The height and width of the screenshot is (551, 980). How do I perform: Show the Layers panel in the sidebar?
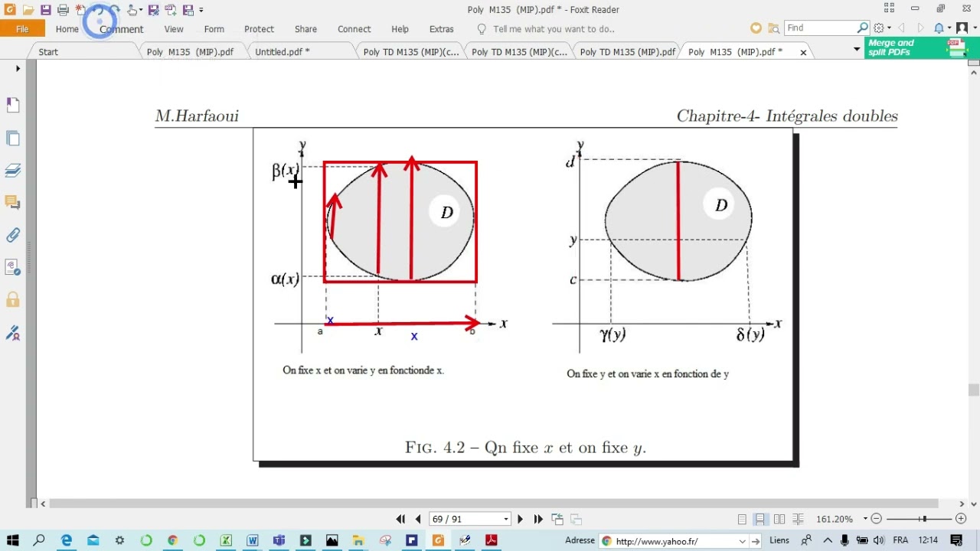point(13,171)
